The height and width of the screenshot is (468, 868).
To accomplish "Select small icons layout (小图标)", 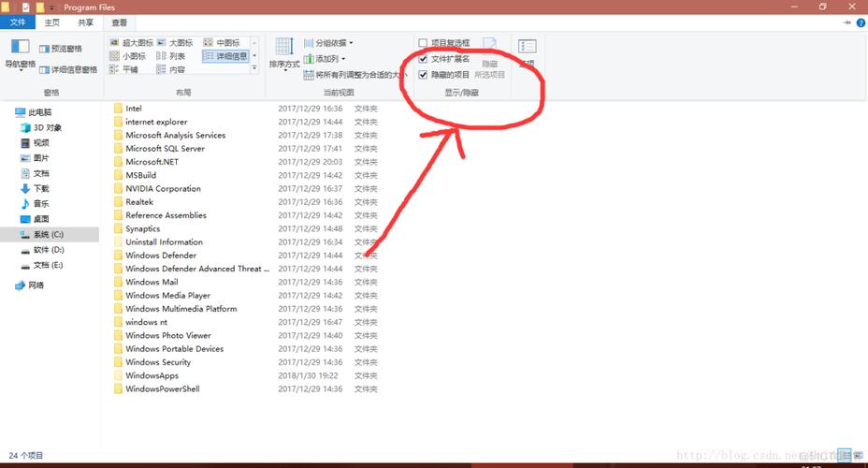I will (128, 56).
